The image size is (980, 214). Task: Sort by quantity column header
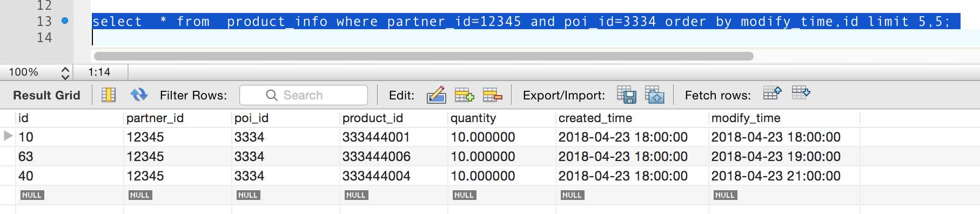[x=502, y=118]
